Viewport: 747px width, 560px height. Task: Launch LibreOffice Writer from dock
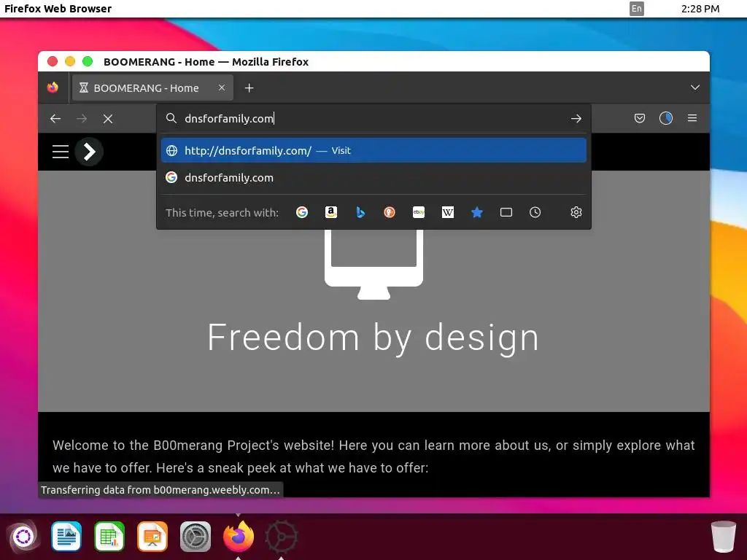(x=66, y=537)
